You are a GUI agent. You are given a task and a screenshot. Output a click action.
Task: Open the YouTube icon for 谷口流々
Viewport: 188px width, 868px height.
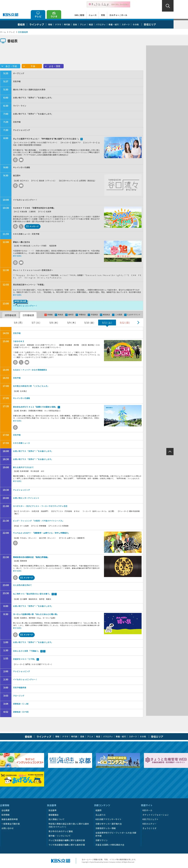tap(21, 186)
